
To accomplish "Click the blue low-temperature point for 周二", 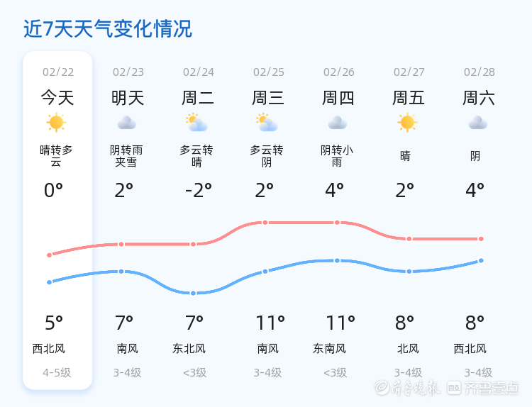I will click(x=193, y=293).
